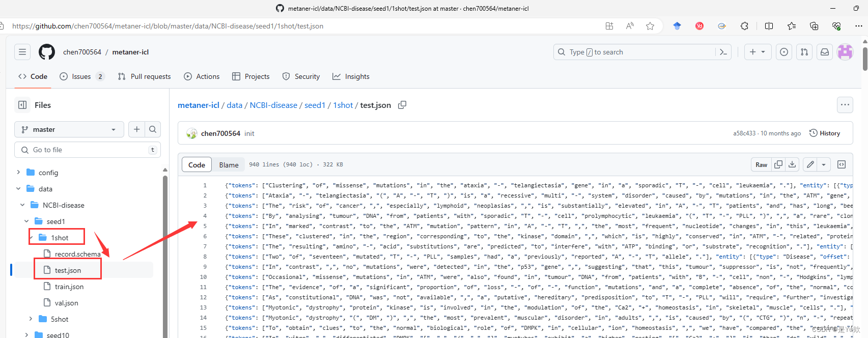The height and width of the screenshot is (338, 868).
Task: Open browser settings ellipsis menu
Action: pos(858,26)
